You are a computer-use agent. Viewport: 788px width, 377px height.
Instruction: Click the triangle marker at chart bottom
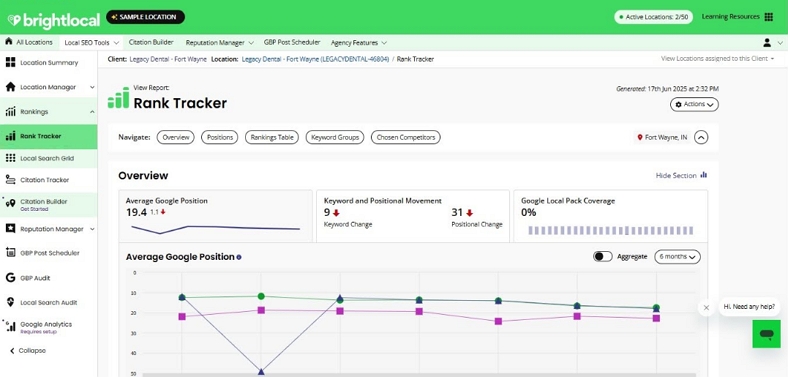(261, 371)
